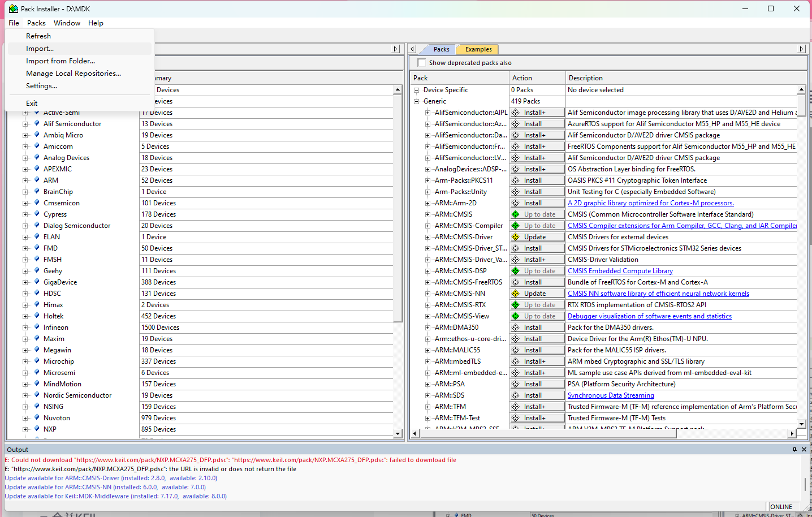Image resolution: width=812 pixels, height=517 pixels.
Task: Click green icon for ARM::CMSIS-DSP pack
Action: coord(516,271)
